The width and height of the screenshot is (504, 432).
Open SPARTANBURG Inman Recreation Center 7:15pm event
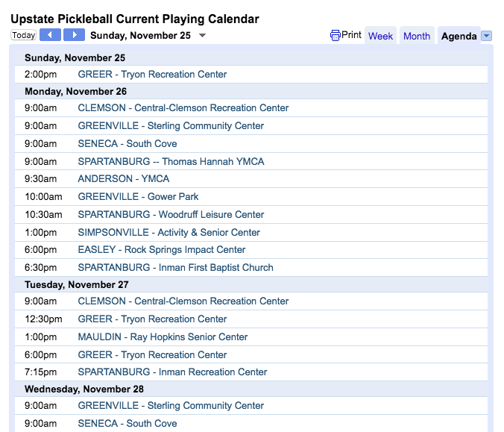[172, 372]
